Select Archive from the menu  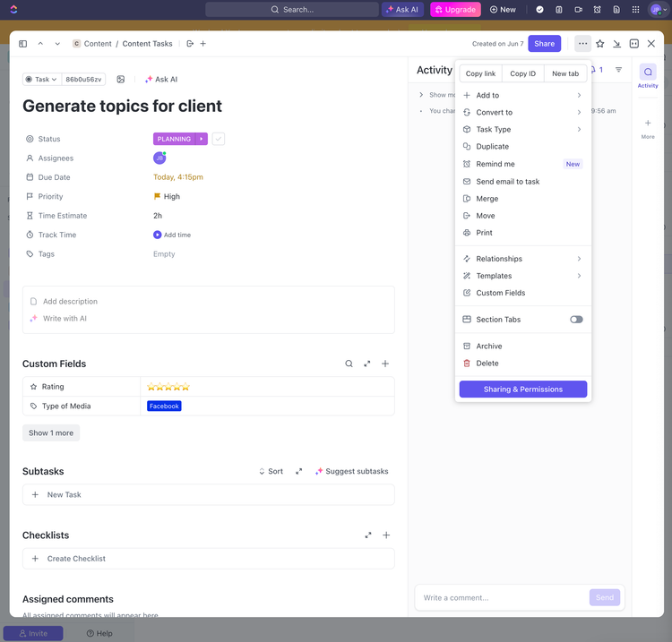[x=523, y=346]
